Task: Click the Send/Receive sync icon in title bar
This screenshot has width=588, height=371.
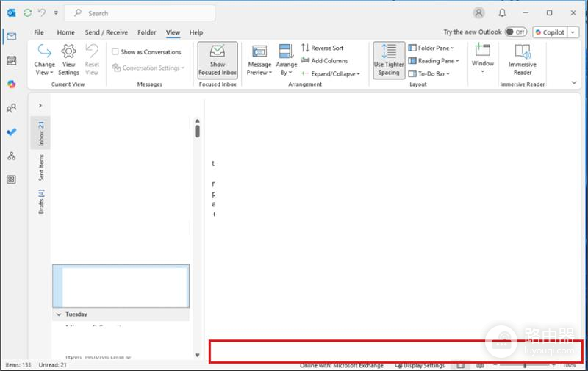Action: 27,13
